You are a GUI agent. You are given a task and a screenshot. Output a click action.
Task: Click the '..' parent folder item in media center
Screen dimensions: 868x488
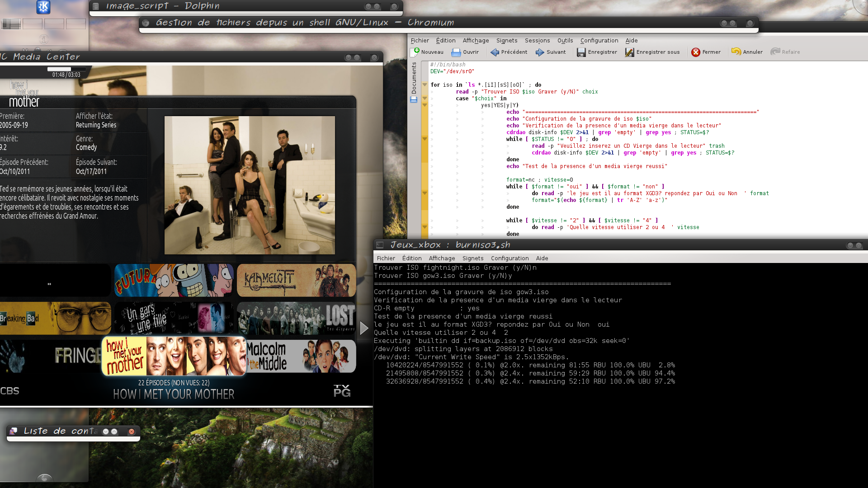tap(55, 281)
